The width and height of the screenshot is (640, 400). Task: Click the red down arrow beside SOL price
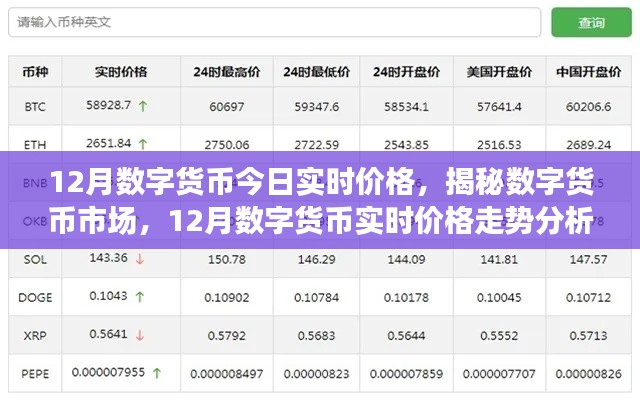click(140, 258)
